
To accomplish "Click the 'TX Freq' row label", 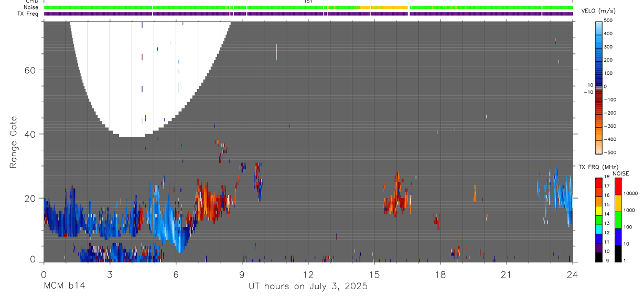I will [x=28, y=13].
